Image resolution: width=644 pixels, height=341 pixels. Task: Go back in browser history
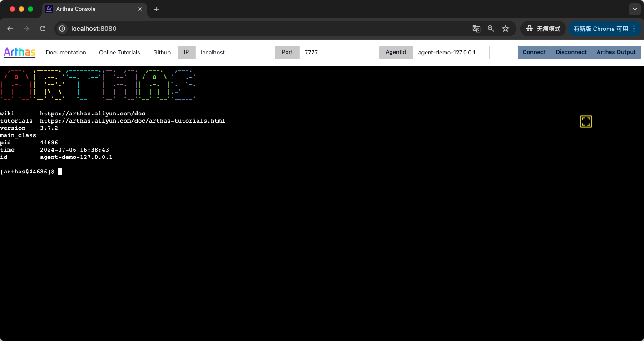coord(10,29)
